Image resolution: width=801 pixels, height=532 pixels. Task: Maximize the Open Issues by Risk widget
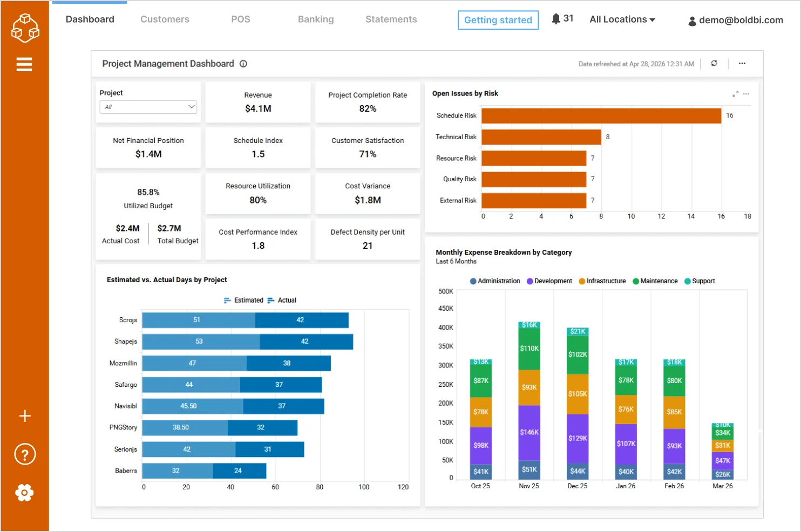pos(735,94)
